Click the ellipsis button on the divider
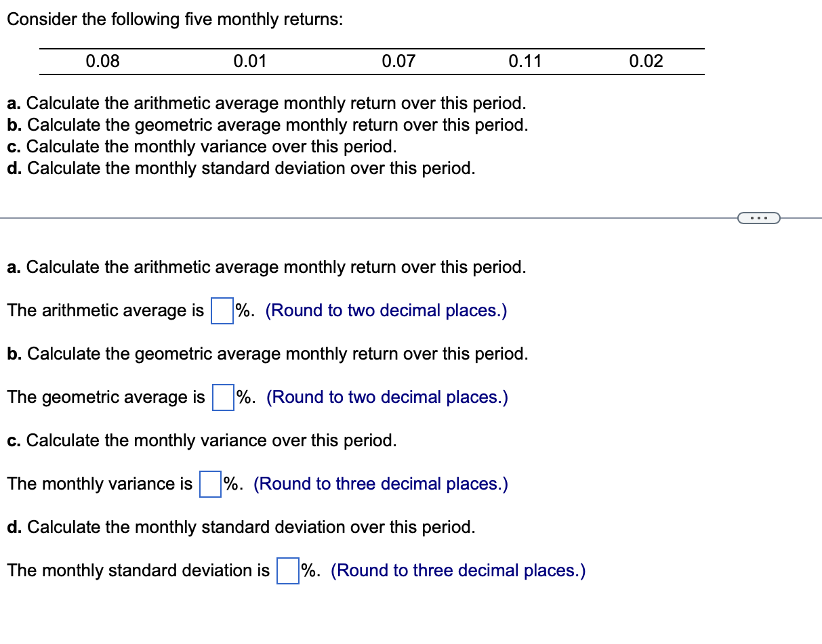The width and height of the screenshot is (822, 644). pos(758,217)
